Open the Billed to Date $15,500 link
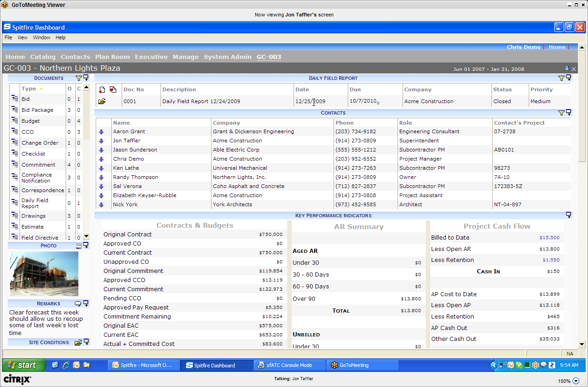This screenshot has width=588, height=387. [x=549, y=238]
